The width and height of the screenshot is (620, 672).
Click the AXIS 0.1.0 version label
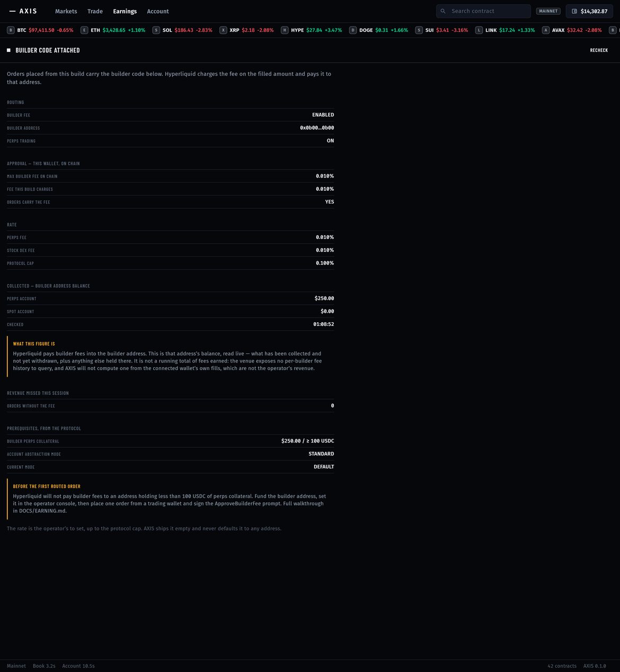pos(595,666)
